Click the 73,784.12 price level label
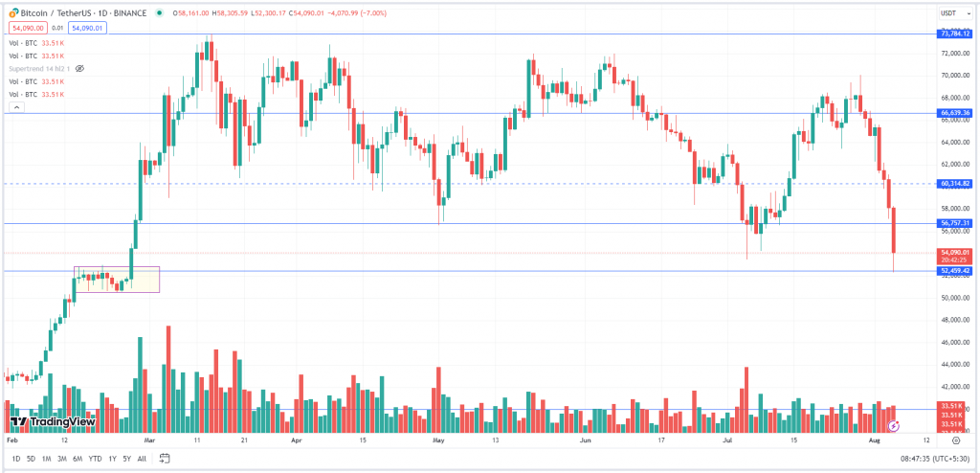This screenshot has width=980, height=473. (956, 34)
